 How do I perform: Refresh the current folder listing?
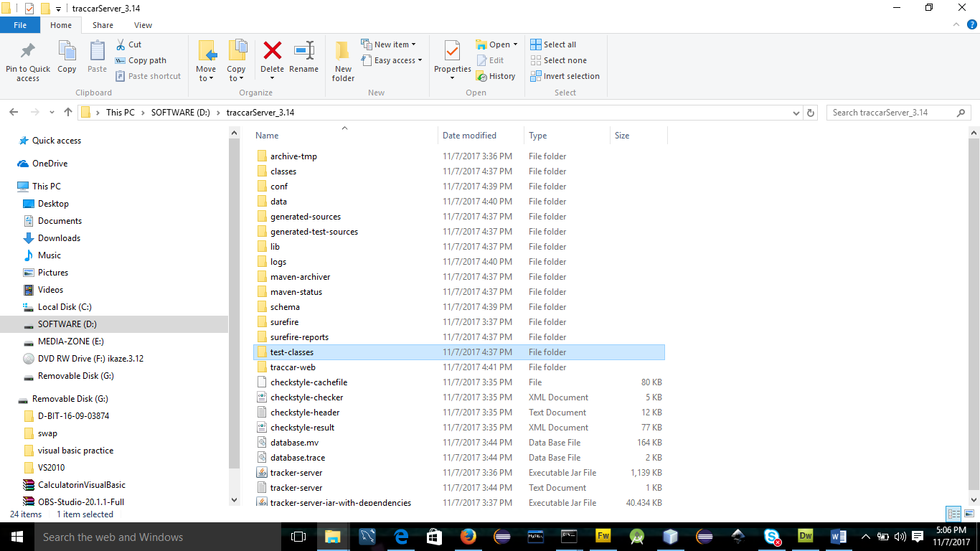811,113
